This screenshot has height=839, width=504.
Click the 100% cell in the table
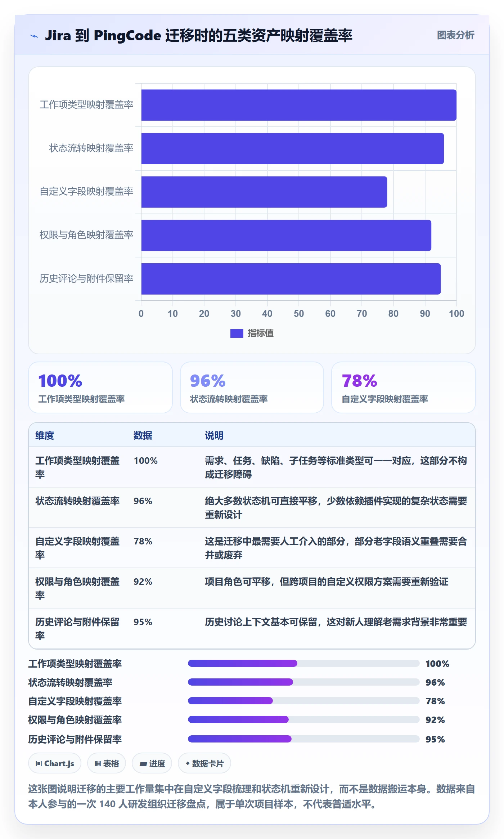(146, 461)
